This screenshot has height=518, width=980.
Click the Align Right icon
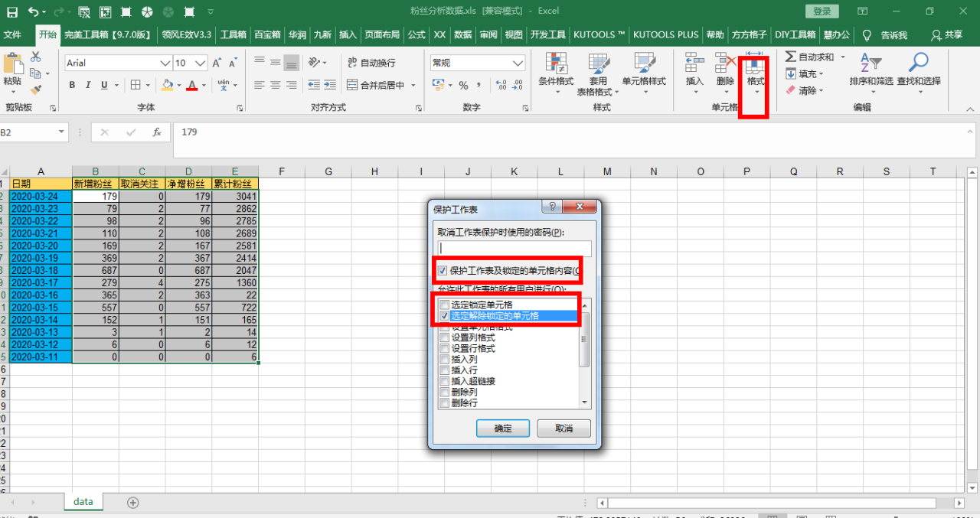[291, 85]
